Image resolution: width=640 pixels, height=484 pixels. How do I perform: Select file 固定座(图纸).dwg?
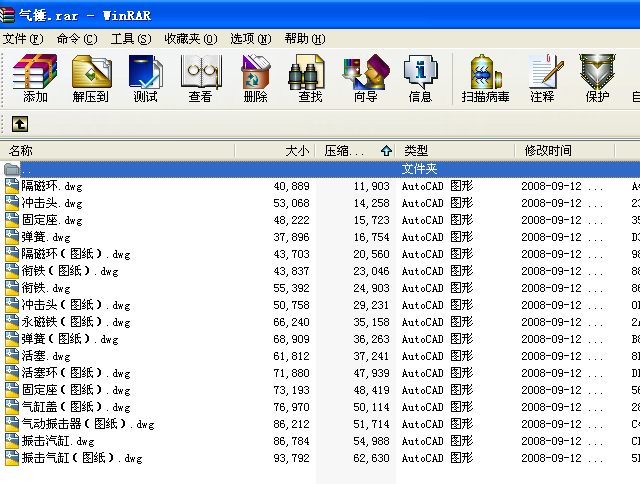(x=76, y=390)
